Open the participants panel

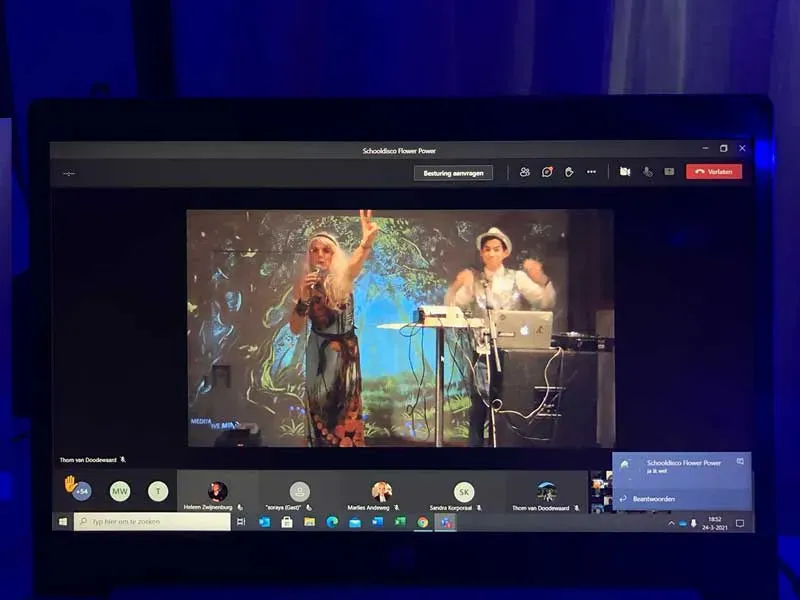[524, 172]
